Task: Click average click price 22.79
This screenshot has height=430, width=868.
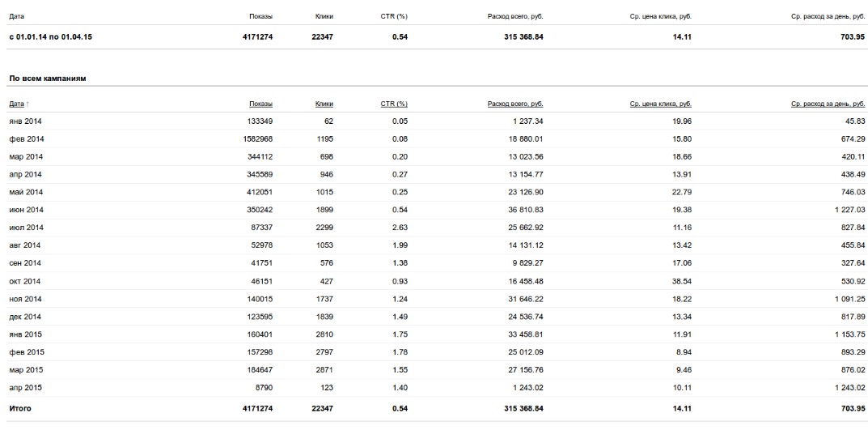Action: point(683,192)
